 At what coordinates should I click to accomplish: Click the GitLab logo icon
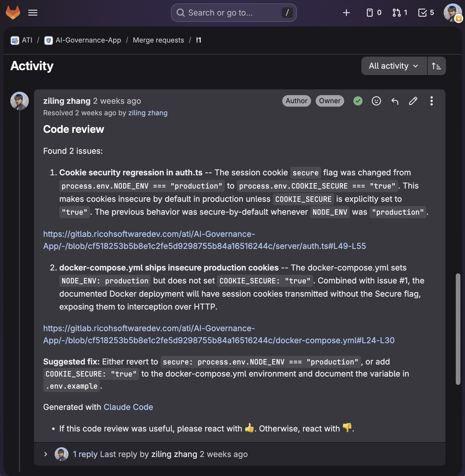[13, 12]
